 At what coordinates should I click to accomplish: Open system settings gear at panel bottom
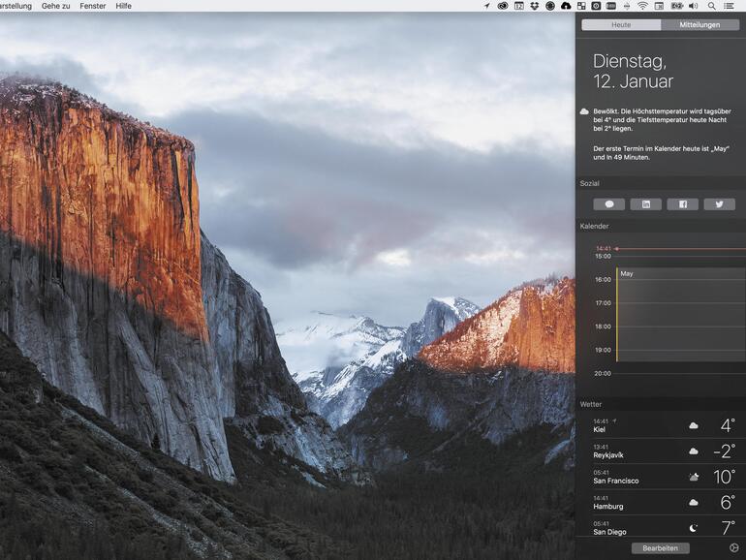click(x=733, y=548)
